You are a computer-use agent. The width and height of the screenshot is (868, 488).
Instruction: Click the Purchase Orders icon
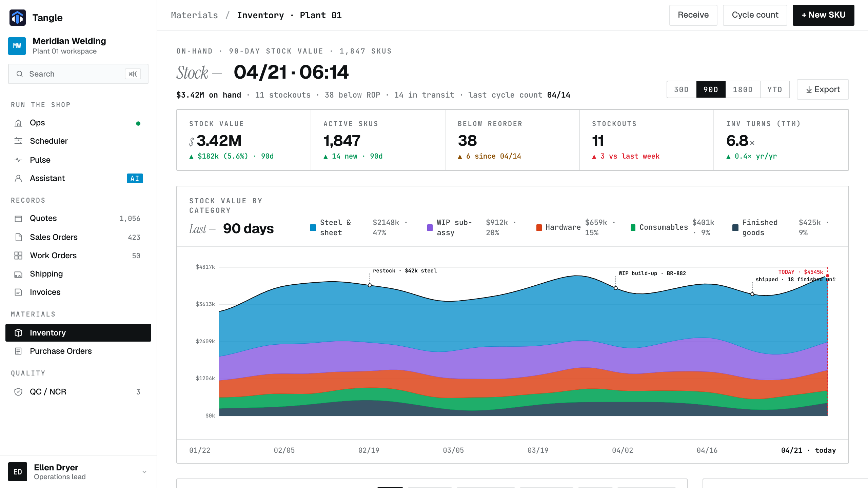click(18, 351)
